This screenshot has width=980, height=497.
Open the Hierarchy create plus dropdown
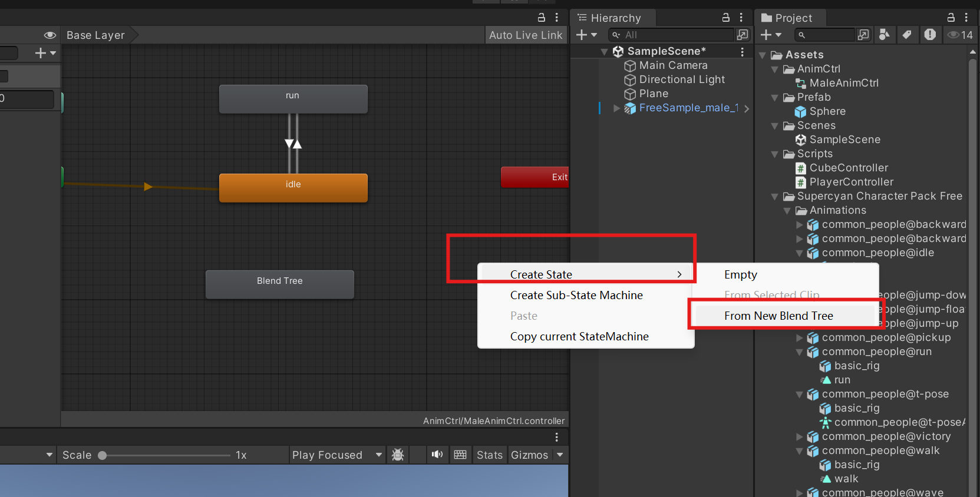(586, 35)
